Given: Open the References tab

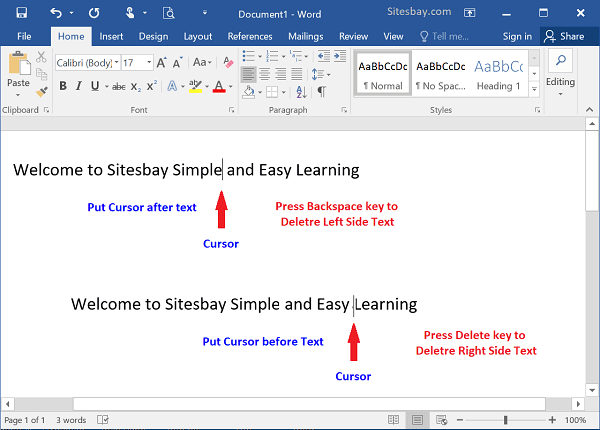Looking at the screenshot, I should click(250, 36).
